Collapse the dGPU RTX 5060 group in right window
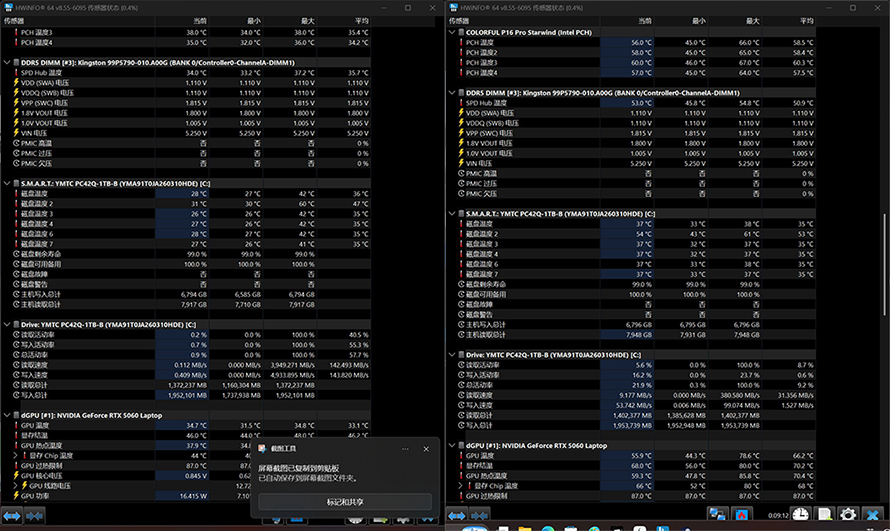Viewport: 890px width, 531px height. coord(452,445)
